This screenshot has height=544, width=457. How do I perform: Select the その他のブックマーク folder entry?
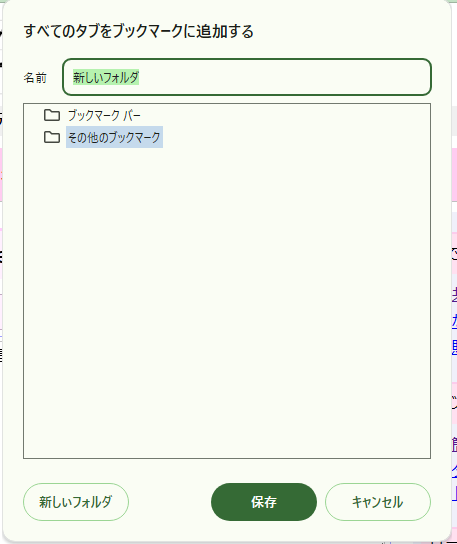click(114, 137)
